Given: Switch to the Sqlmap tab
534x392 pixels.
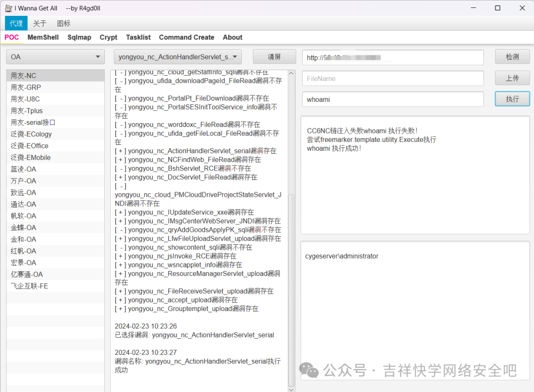Looking at the screenshot, I should 79,37.
